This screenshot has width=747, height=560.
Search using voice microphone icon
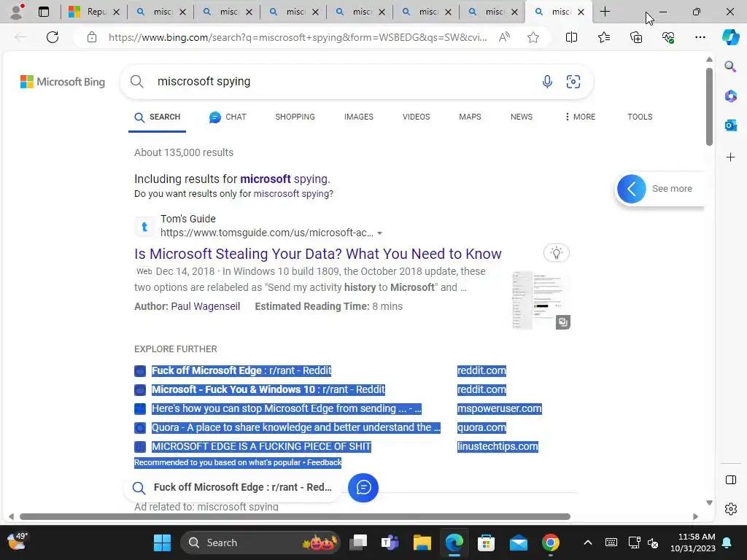point(547,82)
